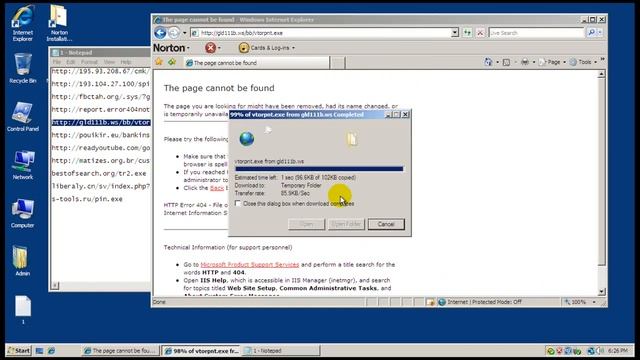Click the Home toolbar icon
The height and width of the screenshot is (360, 640).
point(488,62)
